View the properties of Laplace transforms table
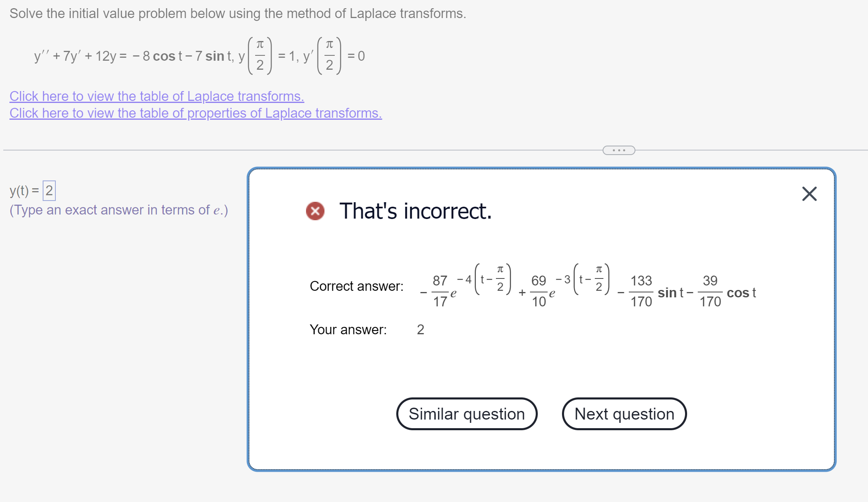The height and width of the screenshot is (502, 868). tap(196, 113)
